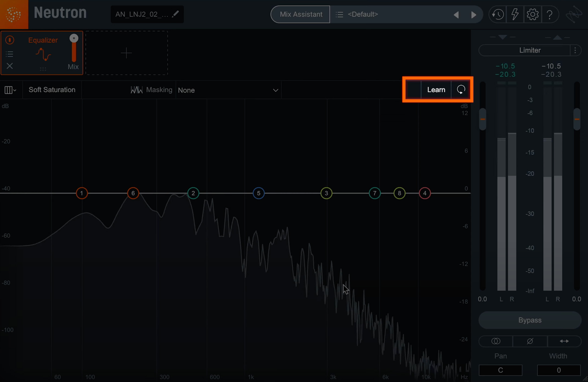Click the Equalizer curve module icon
This screenshot has height=382, width=588.
(x=43, y=54)
